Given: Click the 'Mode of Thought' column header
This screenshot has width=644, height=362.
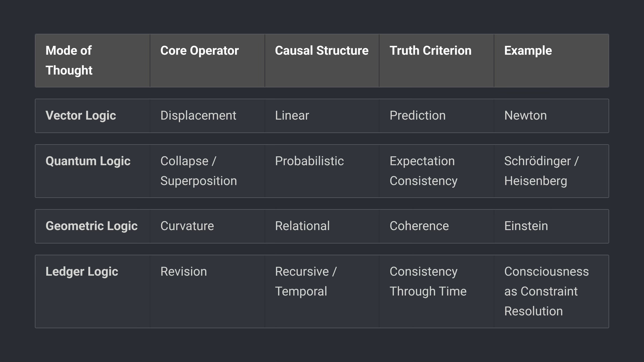Looking at the screenshot, I should click(x=93, y=61).
